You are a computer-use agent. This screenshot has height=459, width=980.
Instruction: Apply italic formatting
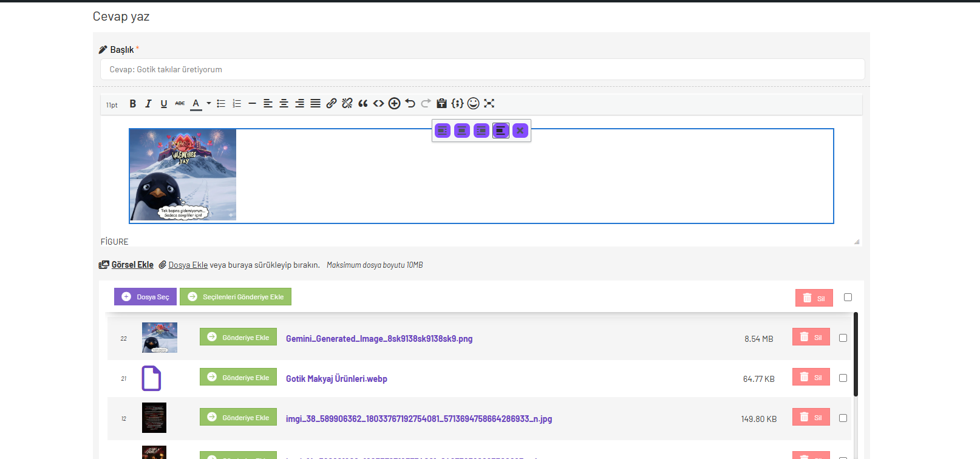(148, 104)
